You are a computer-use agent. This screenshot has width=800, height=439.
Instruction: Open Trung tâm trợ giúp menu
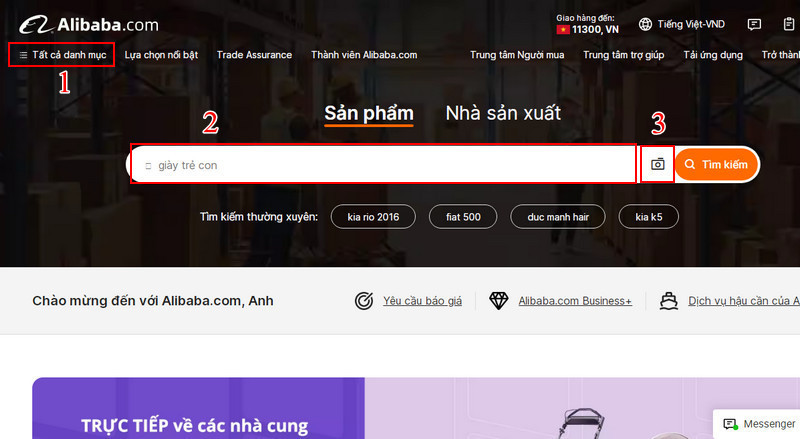(x=623, y=55)
